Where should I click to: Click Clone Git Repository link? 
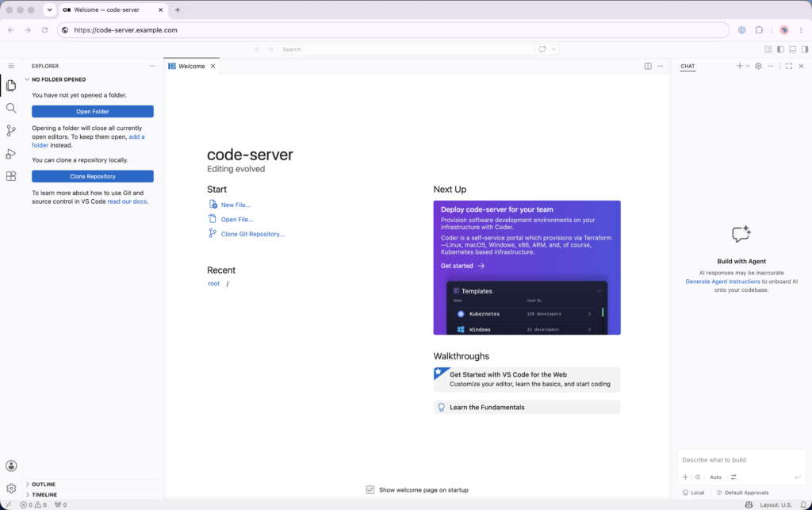coord(252,234)
